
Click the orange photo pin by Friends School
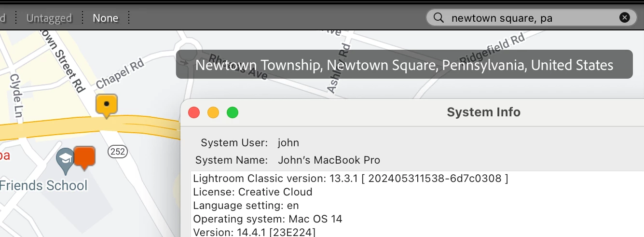pyautogui.click(x=84, y=158)
